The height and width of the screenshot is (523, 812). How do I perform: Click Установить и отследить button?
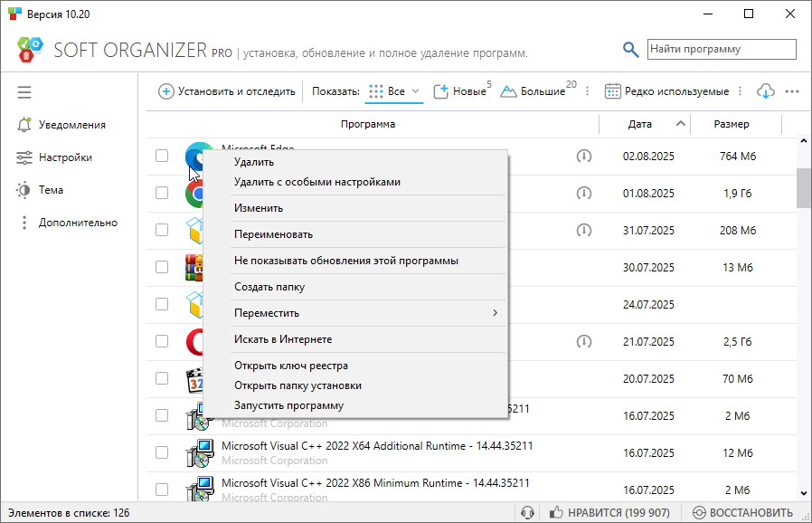point(227,91)
